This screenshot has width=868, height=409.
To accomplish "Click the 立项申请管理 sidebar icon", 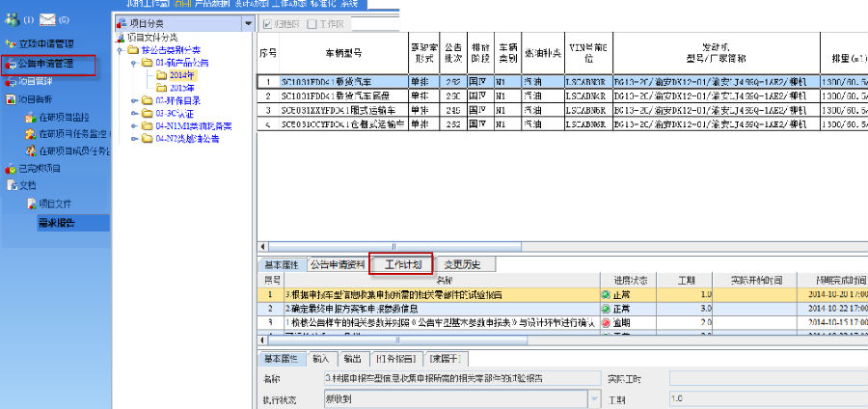I will (11, 43).
